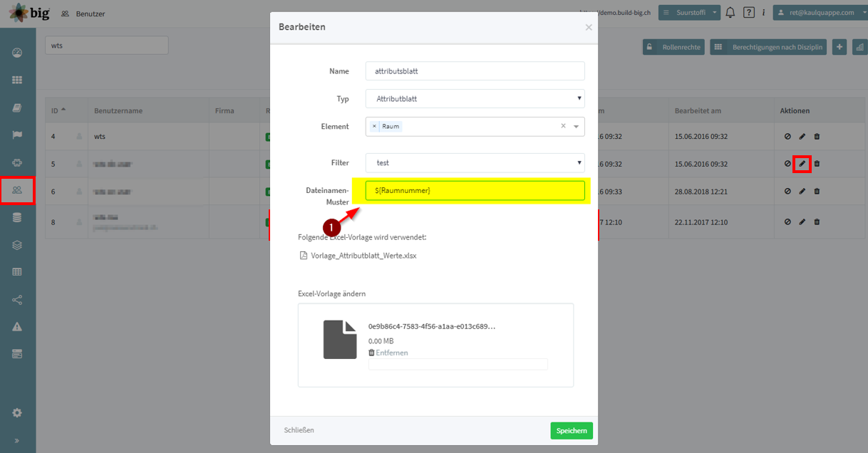Expand the sidebar with double chevron
Viewport: 868px width, 453px height.
click(x=17, y=441)
